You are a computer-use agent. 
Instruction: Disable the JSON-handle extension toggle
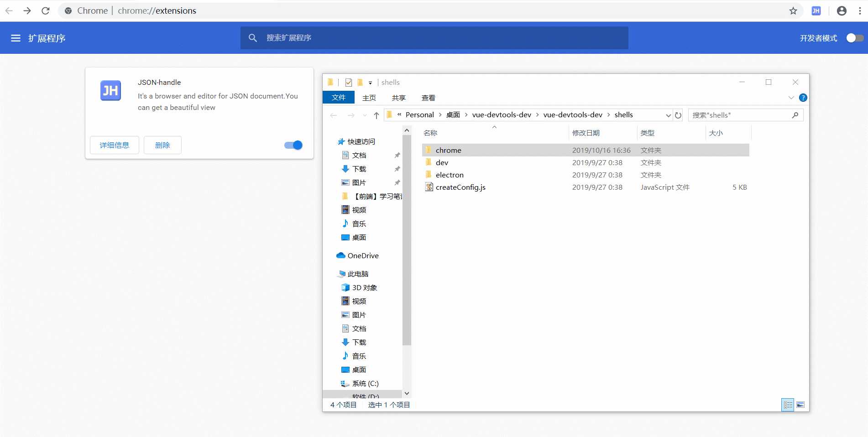(293, 145)
